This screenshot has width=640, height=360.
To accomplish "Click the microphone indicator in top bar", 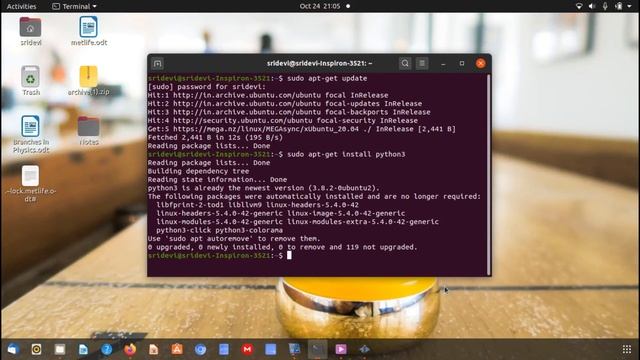I will pyautogui.click(x=605, y=6).
